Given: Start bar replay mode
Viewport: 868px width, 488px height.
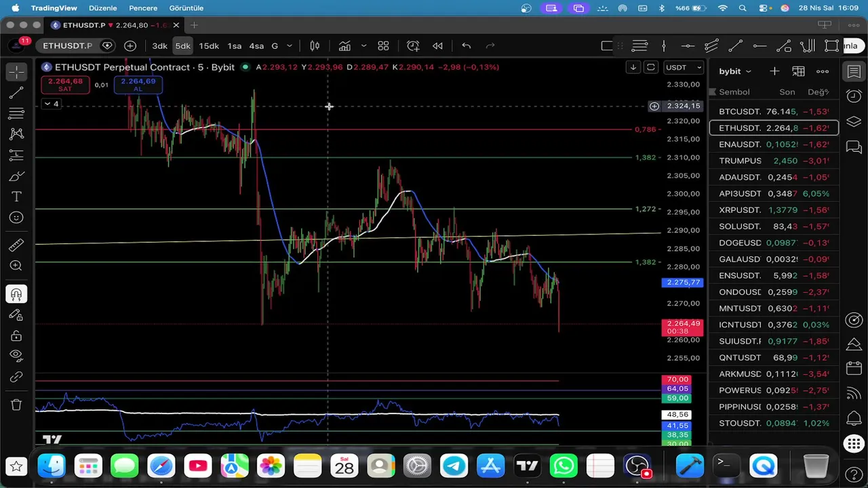Looking at the screenshot, I should 437,45.
